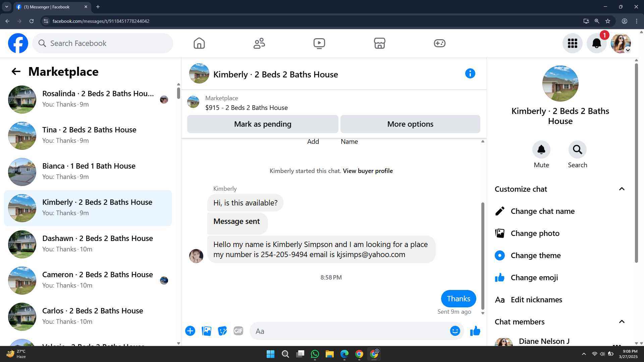Image resolution: width=644 pixels, height=362 pixels.
Task: Click the browser address bar URL
Action: 101,21
